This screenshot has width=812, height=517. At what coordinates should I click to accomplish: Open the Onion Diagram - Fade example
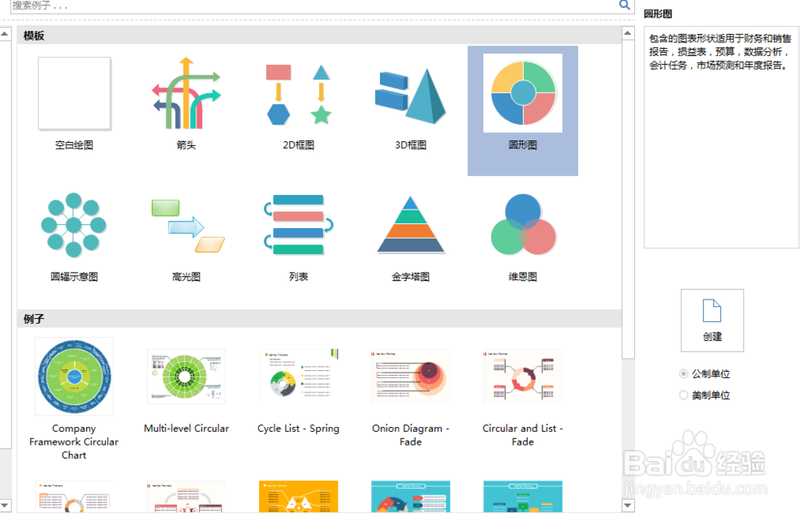411,377
